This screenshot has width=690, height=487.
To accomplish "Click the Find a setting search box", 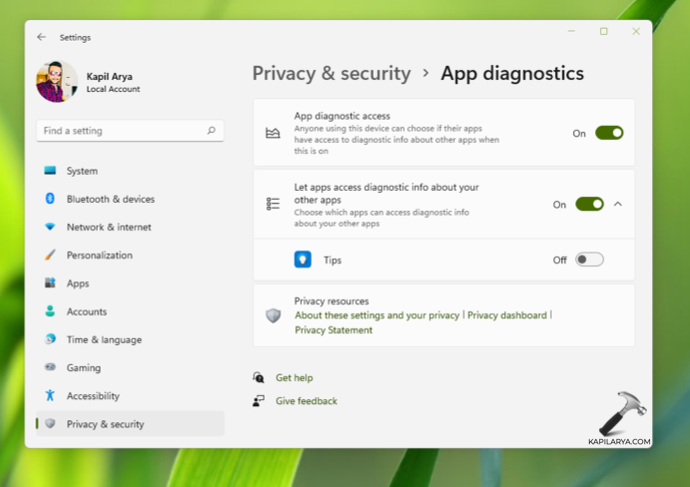I will click(120, 131).
